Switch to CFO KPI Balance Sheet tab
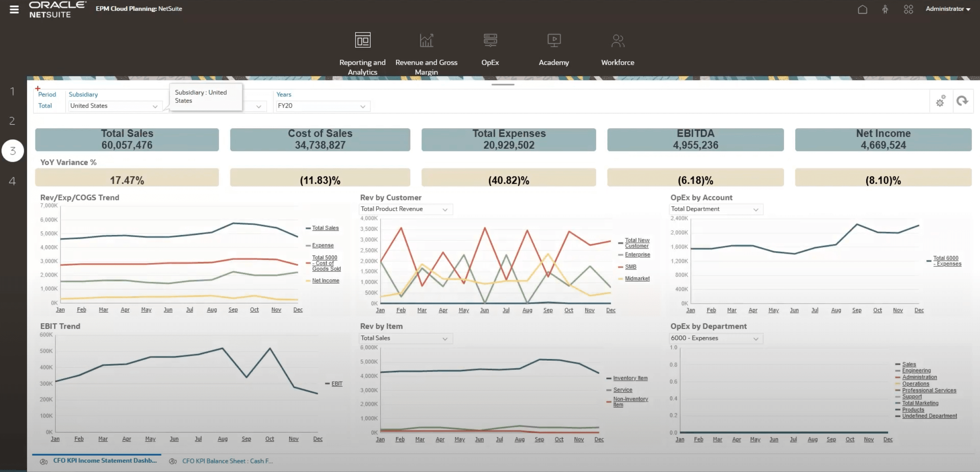This screenshot has height=472, width=980. click(x=227, y=461)
